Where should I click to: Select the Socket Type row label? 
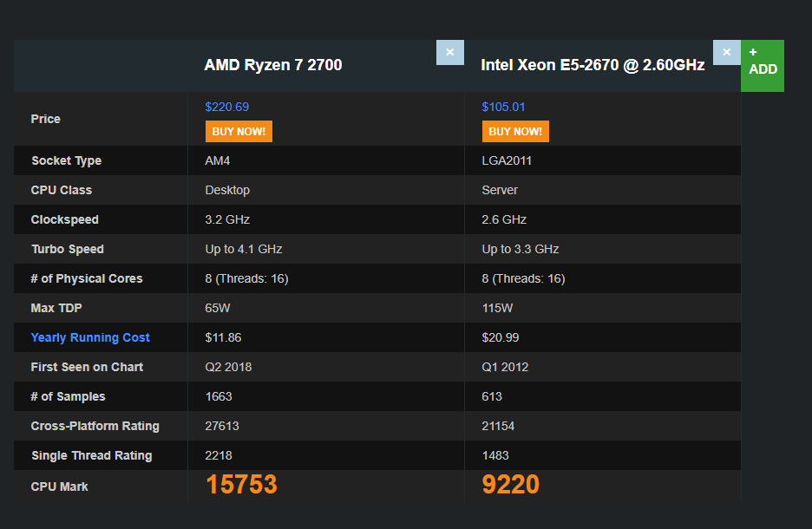[x=66, y=161]
